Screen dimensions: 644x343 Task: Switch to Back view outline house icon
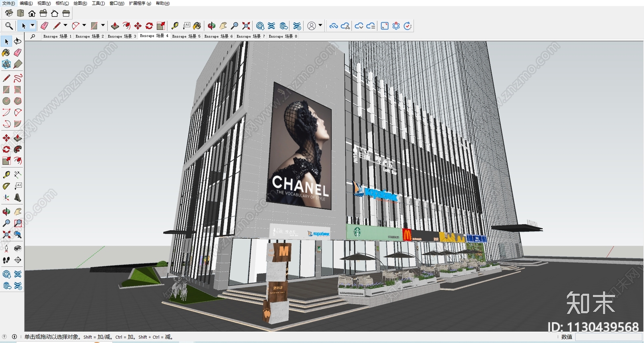click(x=55, y=13)
